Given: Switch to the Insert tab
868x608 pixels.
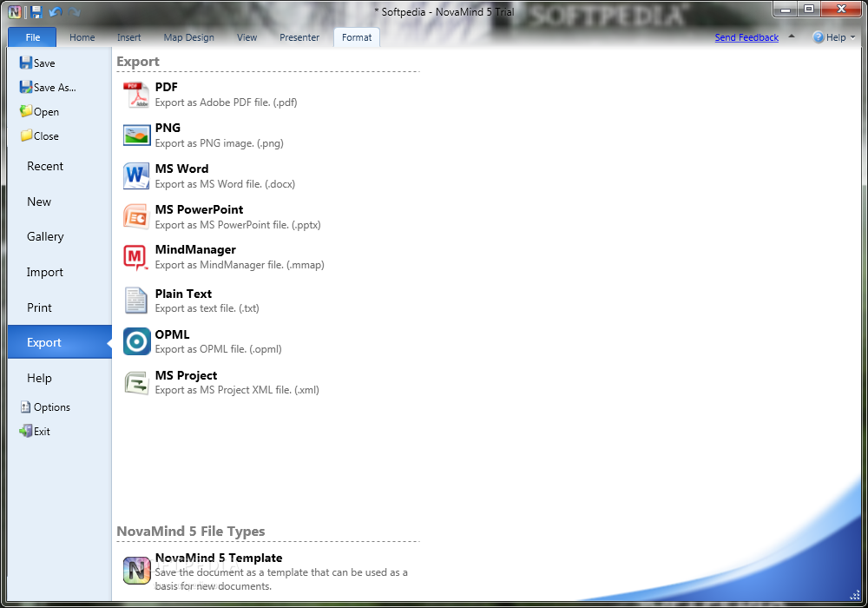Looking at the screenshot, I should tap(129, 37).
